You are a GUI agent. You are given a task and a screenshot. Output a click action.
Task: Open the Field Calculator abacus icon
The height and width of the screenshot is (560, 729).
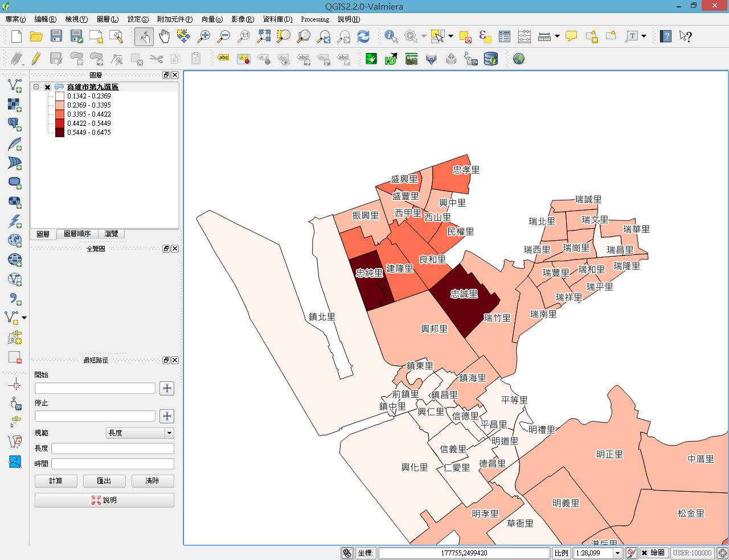[525, 37]
